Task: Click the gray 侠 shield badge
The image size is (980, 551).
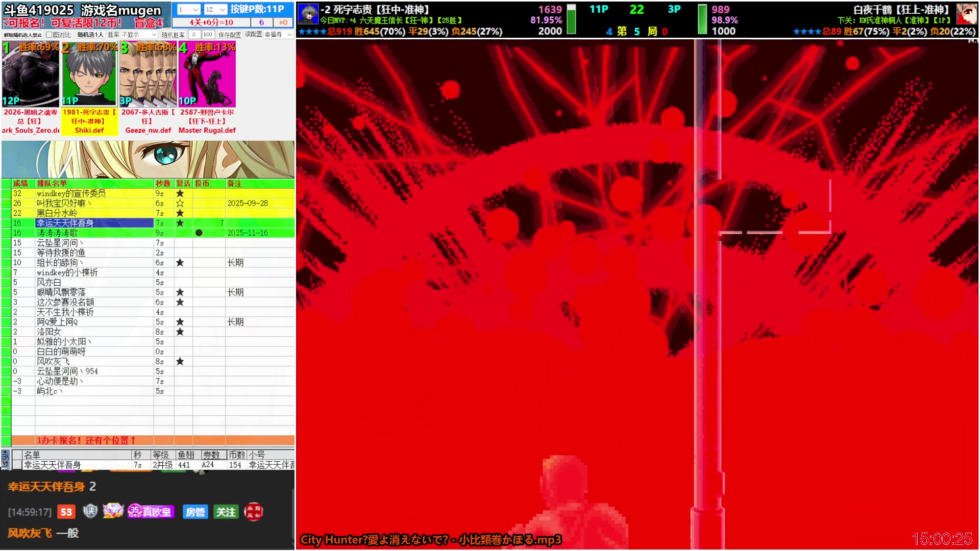Action: tap(90, 511)
